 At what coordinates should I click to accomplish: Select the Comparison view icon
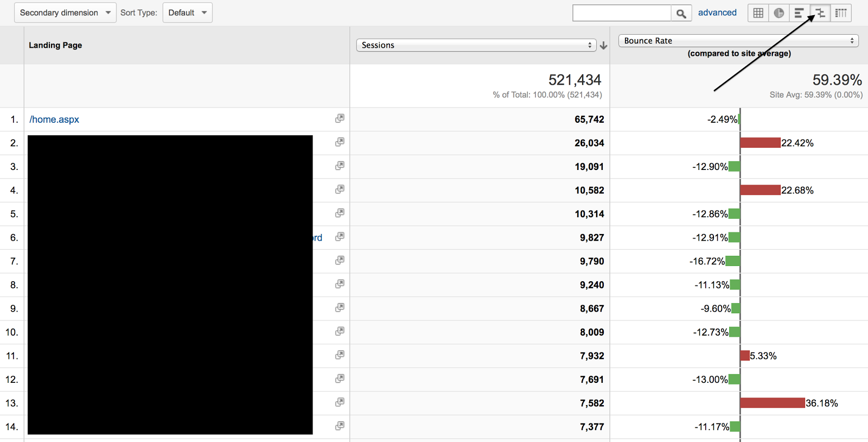(820, 13)
